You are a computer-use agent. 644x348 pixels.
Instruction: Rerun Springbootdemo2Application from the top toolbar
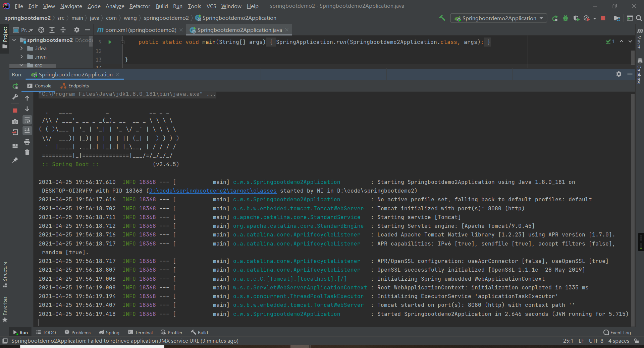(x=555, y=18)
